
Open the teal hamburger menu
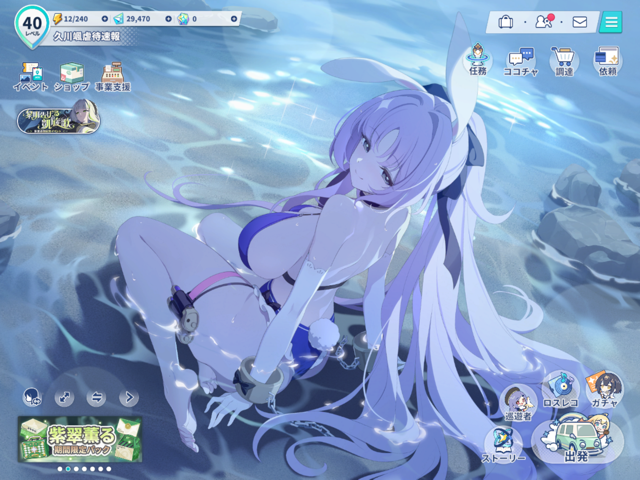pyautogui.click(x=611, y=22)
